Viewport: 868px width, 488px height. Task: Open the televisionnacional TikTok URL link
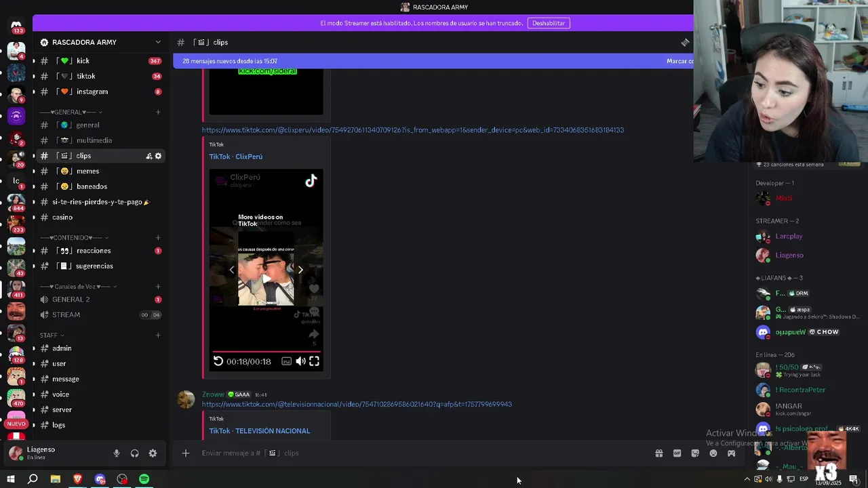coord(357,404)
